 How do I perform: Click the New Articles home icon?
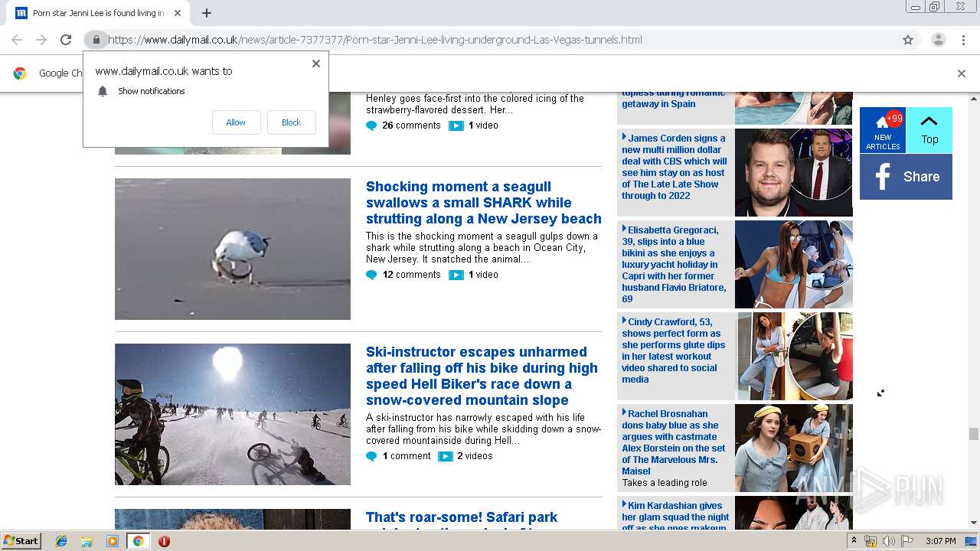883,130
